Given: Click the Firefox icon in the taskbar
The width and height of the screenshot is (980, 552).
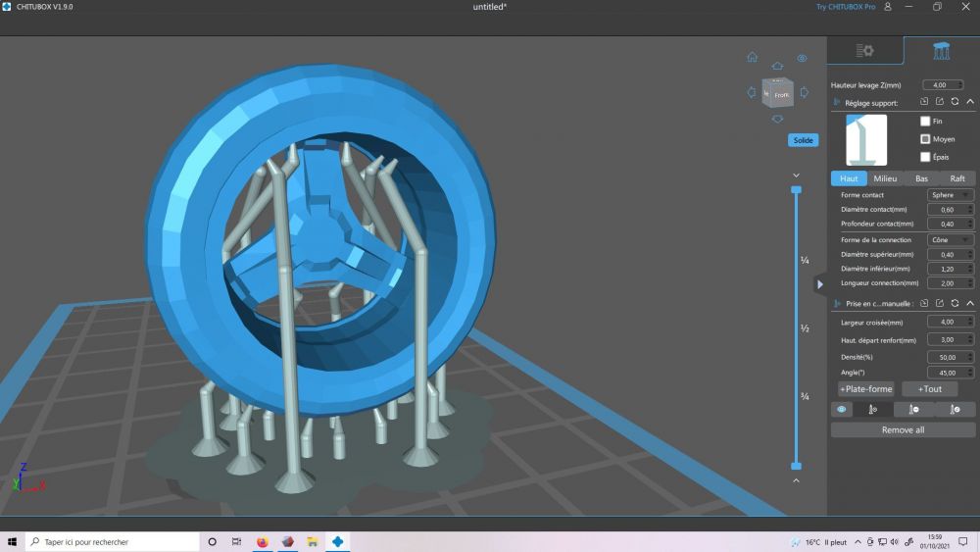Looking at the screenshot, I should click(263, 541).
